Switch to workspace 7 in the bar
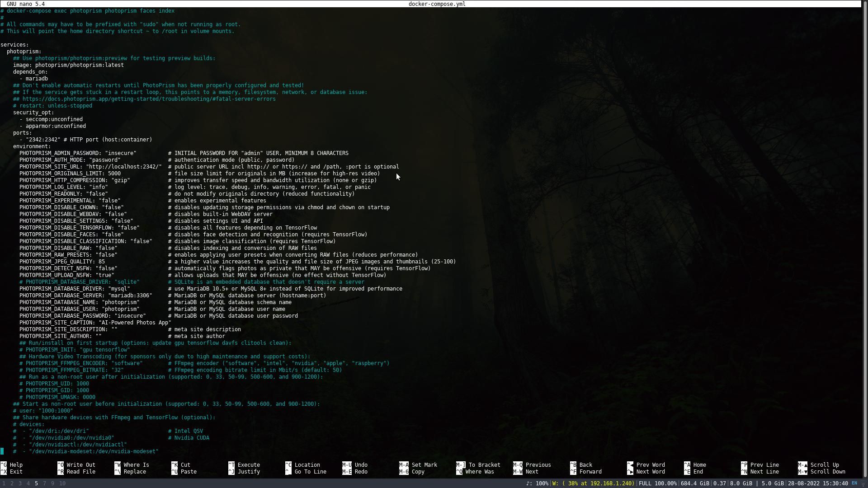The height and width of the screenshot is (488, 868). tap(44, 483)
